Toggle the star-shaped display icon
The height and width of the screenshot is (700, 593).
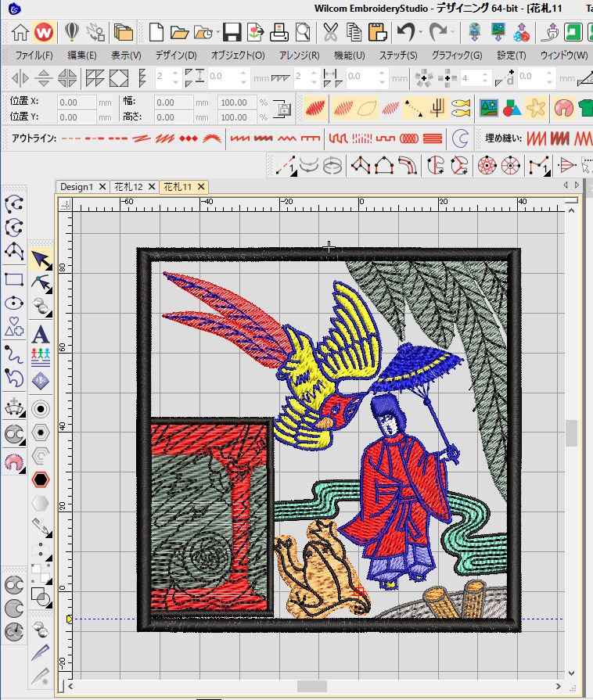click(x=535, y=108)
